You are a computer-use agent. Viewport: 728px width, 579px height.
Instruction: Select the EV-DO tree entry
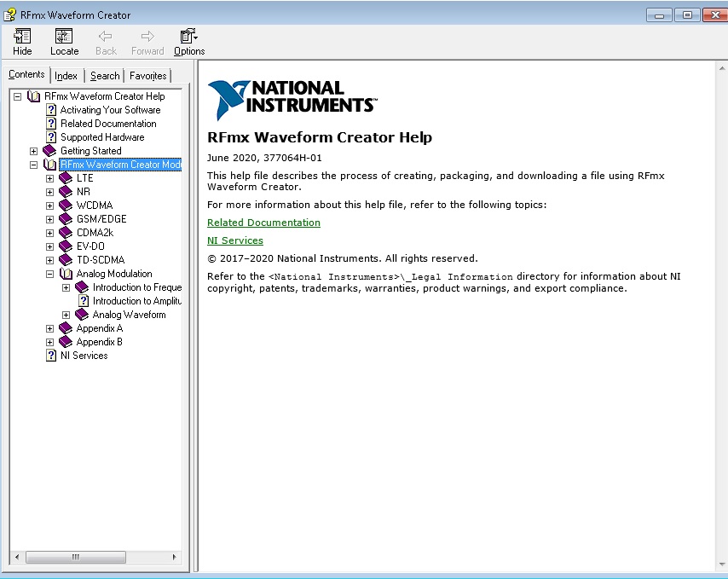(x=90, y=246)
